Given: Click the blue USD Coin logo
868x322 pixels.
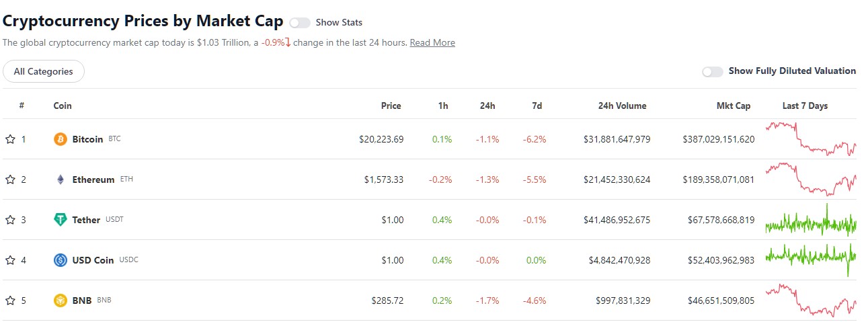Looking at the screenshot, I should (61, 260).
